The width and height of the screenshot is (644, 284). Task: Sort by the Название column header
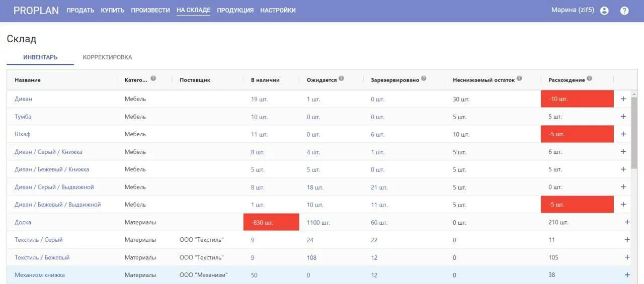(28, 80)
